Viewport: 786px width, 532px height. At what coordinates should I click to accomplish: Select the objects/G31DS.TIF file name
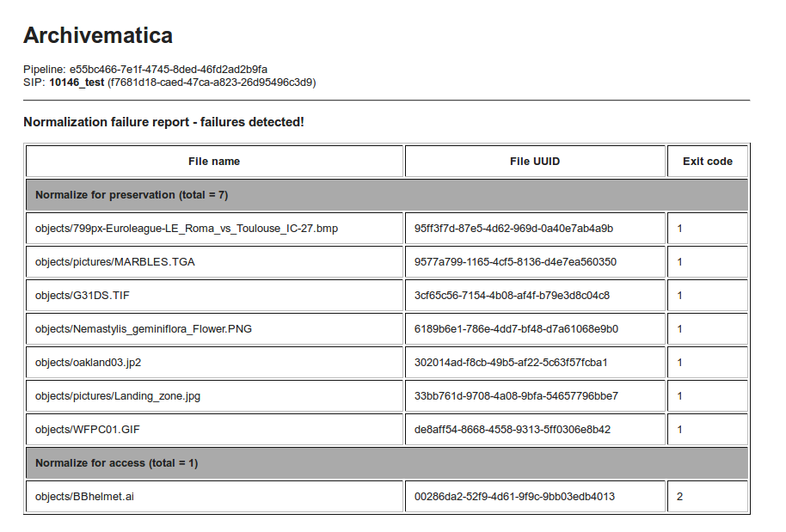click(x=83, y=296)
